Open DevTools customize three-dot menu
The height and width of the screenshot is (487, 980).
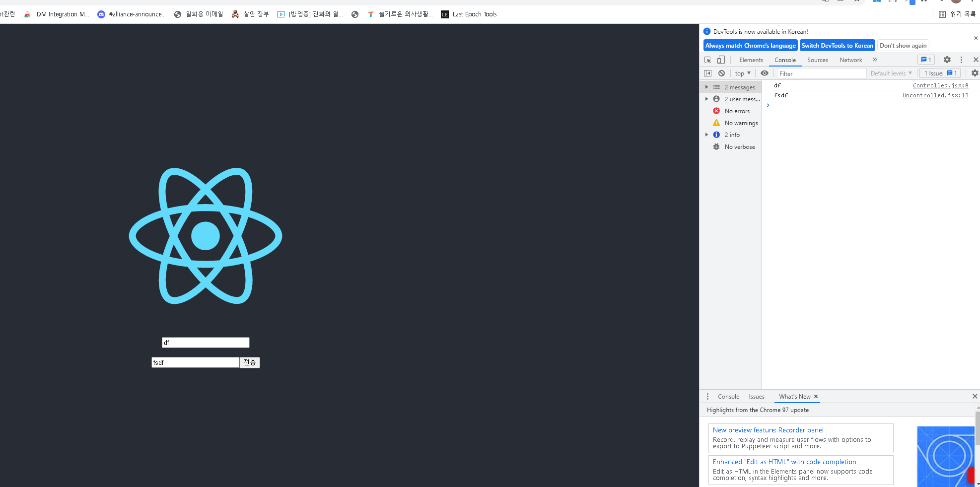[961, 60]
